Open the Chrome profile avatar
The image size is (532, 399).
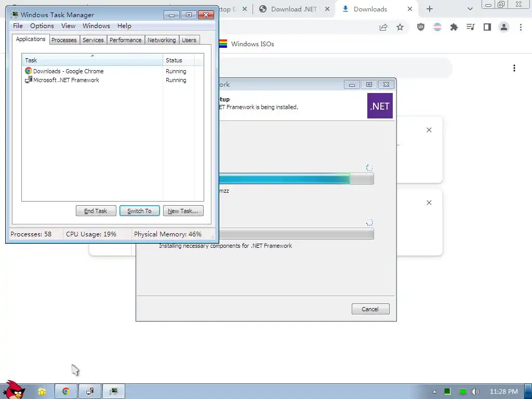coord(504,27)
